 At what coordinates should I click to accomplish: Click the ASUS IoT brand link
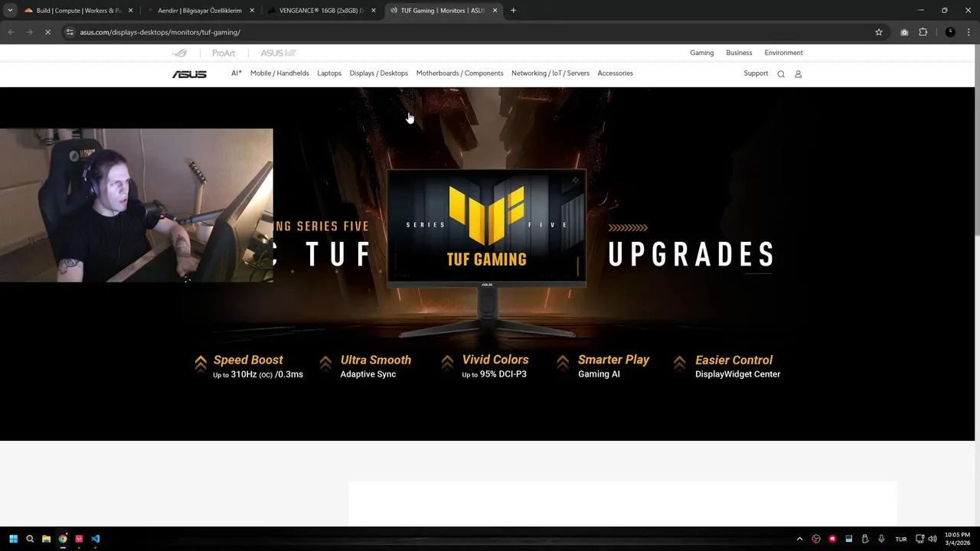278,53
